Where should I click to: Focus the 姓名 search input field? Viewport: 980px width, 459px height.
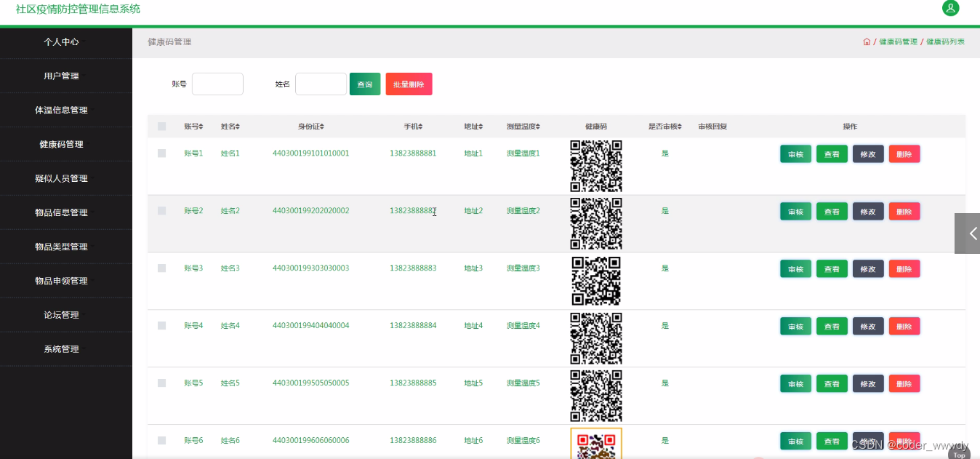[x=321, y=84]
